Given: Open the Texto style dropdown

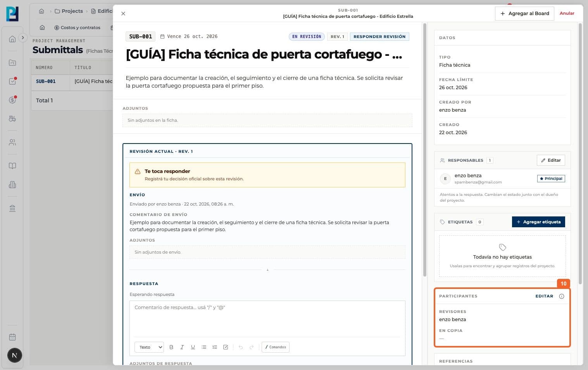Looking at the screenshot, I should point(149,347).
